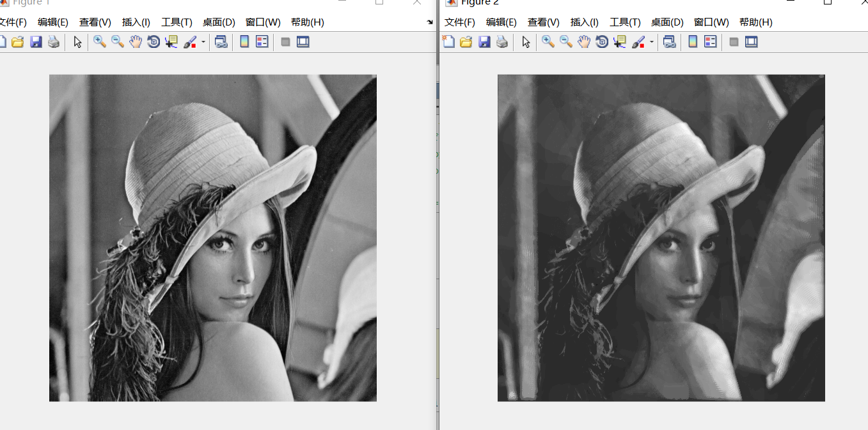
Task: Click the processed Lena image in Figure 2
Action: [661, 238]
